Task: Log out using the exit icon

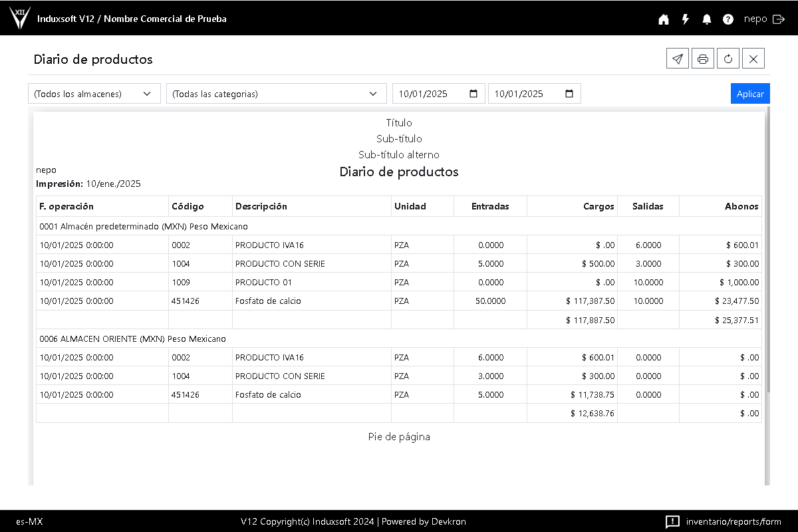Action: (779, 19)
